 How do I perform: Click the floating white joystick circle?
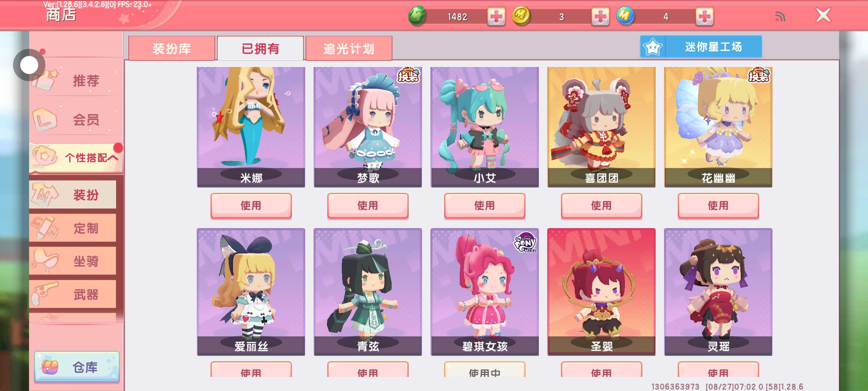coord(29,65)
